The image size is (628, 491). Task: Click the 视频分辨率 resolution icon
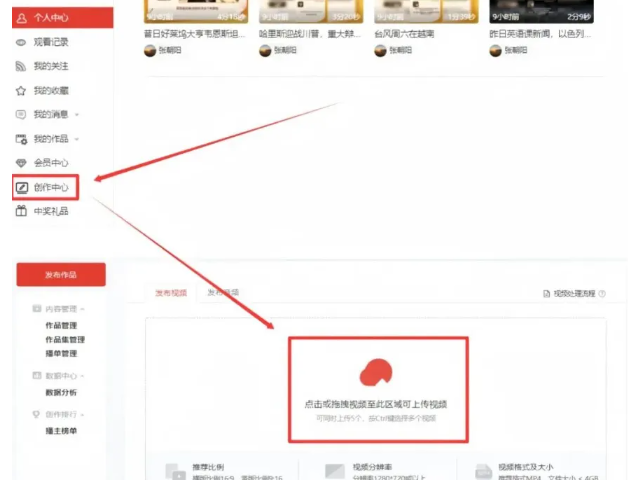pos(335,471)
